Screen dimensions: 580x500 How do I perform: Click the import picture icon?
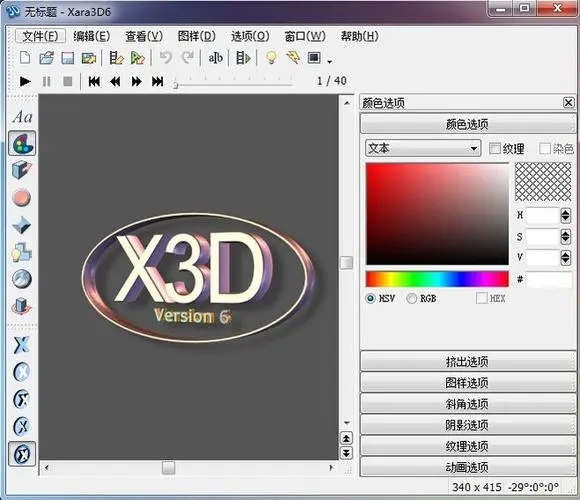(x=89, y=58)
